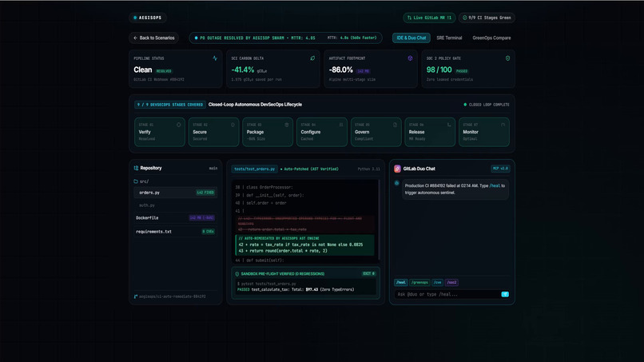Click the Govern stage document icon
The image size is (644, 362).
pyautogui.click(x=395, y=125)
